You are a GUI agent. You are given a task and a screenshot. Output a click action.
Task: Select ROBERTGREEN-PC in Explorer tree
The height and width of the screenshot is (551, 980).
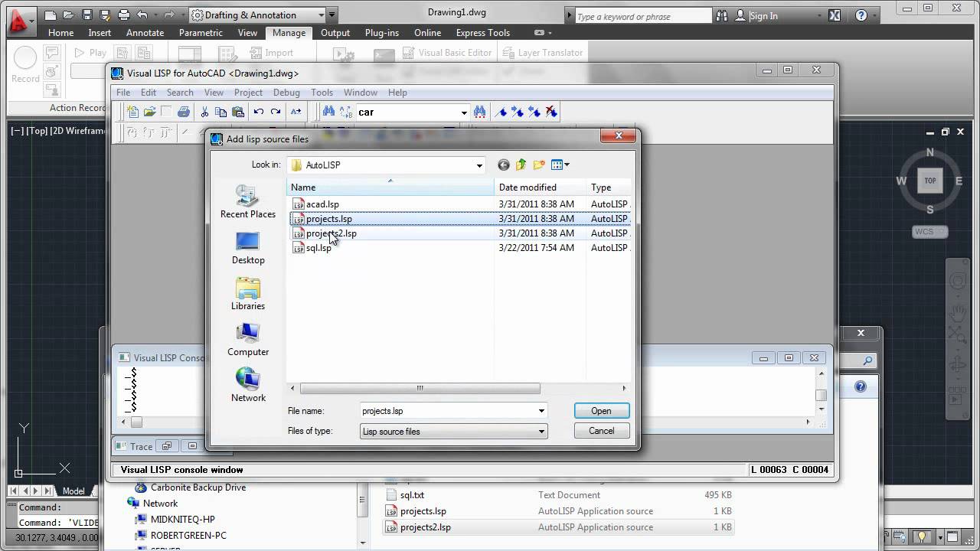click(188, 536)
